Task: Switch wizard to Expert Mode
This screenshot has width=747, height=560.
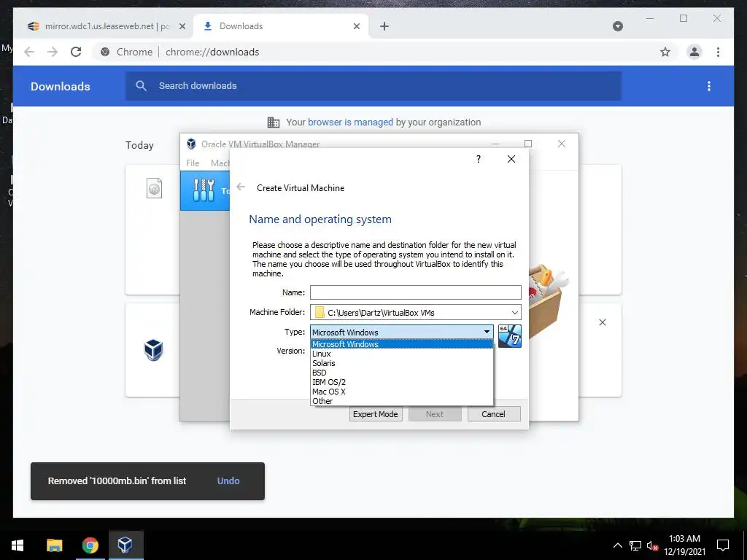Action: click(376, 414)
